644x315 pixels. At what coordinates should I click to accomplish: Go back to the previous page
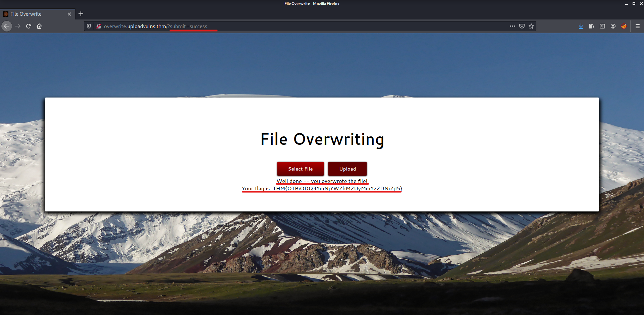7,26
